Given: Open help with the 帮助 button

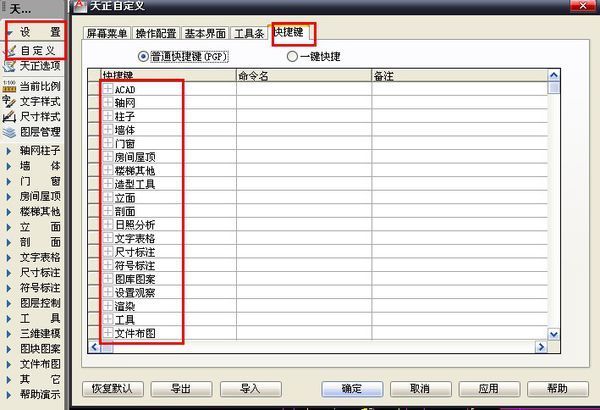Looking at the screenshot, I should tap(558, 389).
